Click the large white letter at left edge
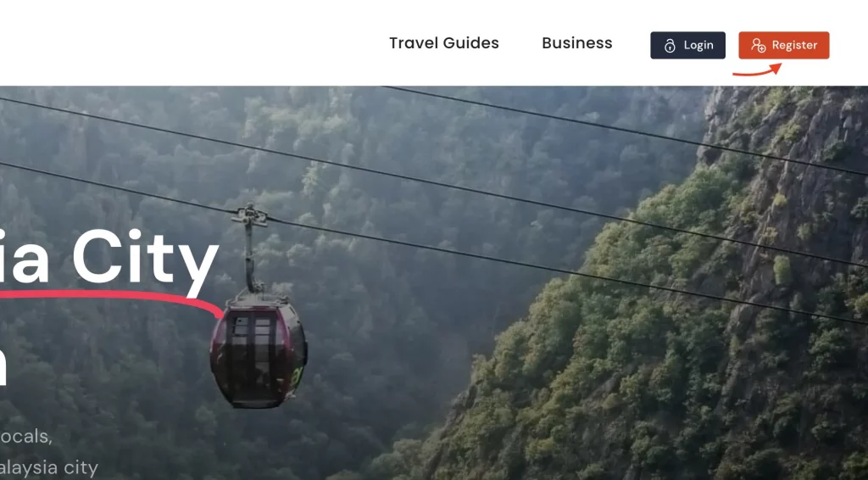 click(x=3, y=366)
